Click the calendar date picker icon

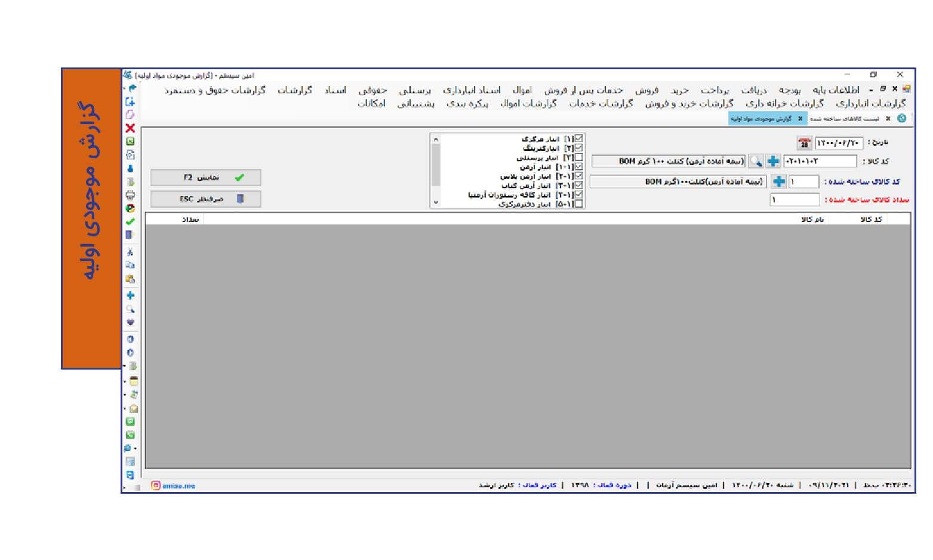coord(804,143)
